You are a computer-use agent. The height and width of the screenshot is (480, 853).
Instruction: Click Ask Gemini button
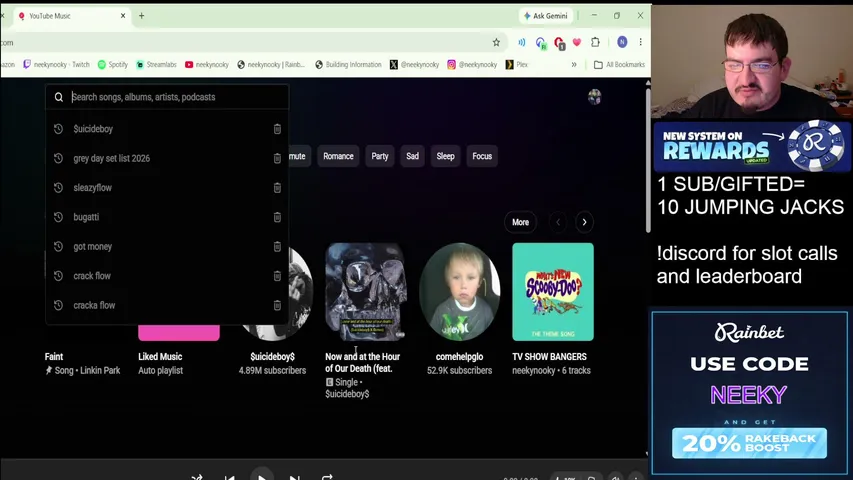545,16
